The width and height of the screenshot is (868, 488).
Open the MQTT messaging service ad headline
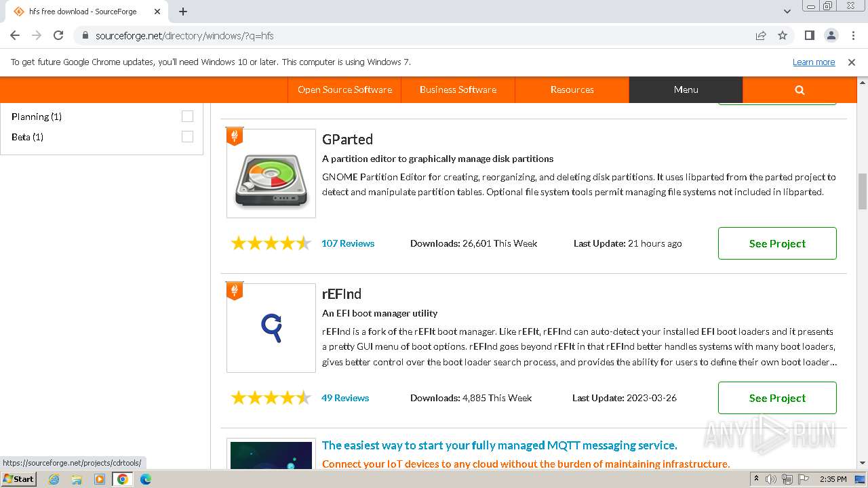(500, 445)
